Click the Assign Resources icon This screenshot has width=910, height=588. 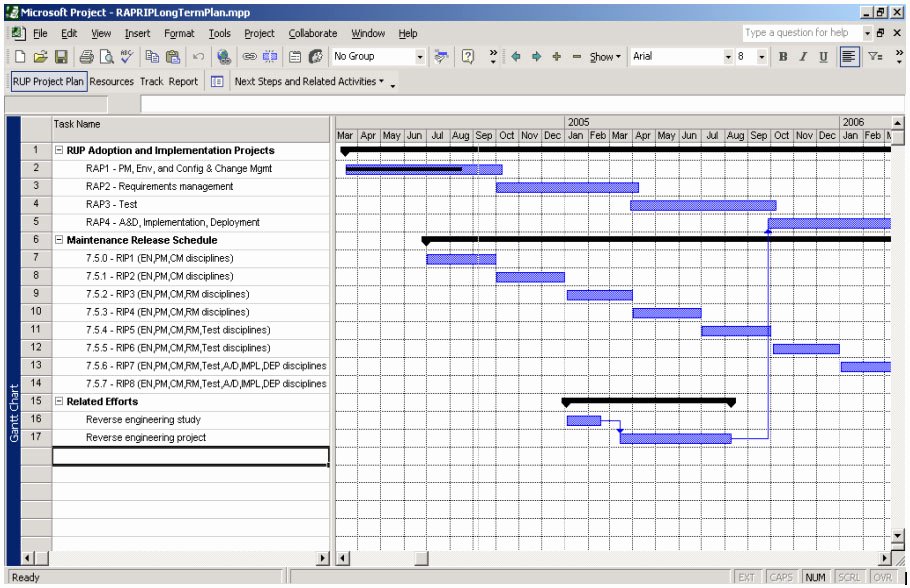pos(316,56)
